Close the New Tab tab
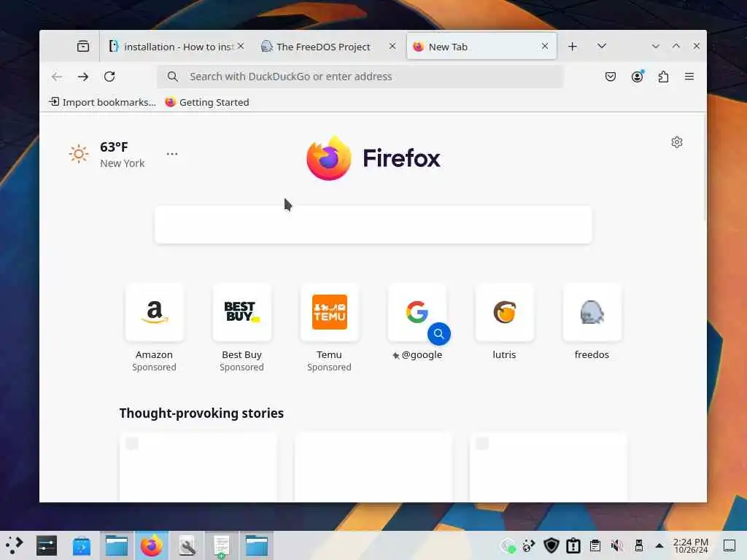 [545, 46]
